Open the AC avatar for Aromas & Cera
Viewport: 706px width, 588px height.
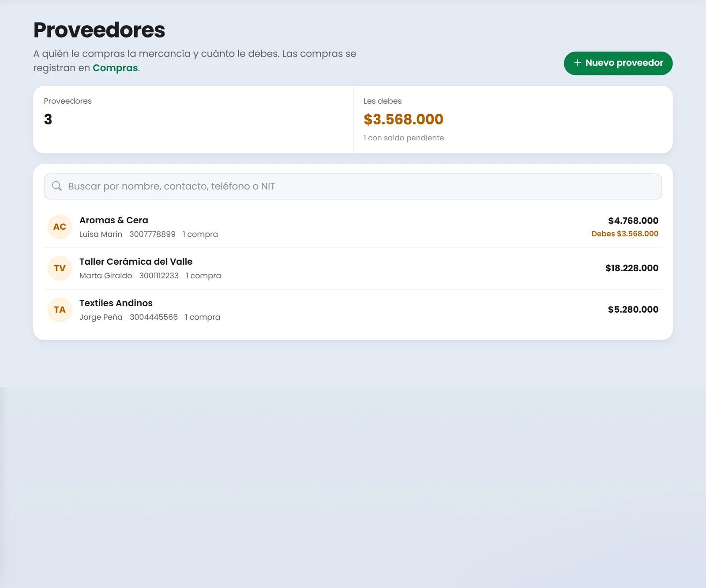60,227
